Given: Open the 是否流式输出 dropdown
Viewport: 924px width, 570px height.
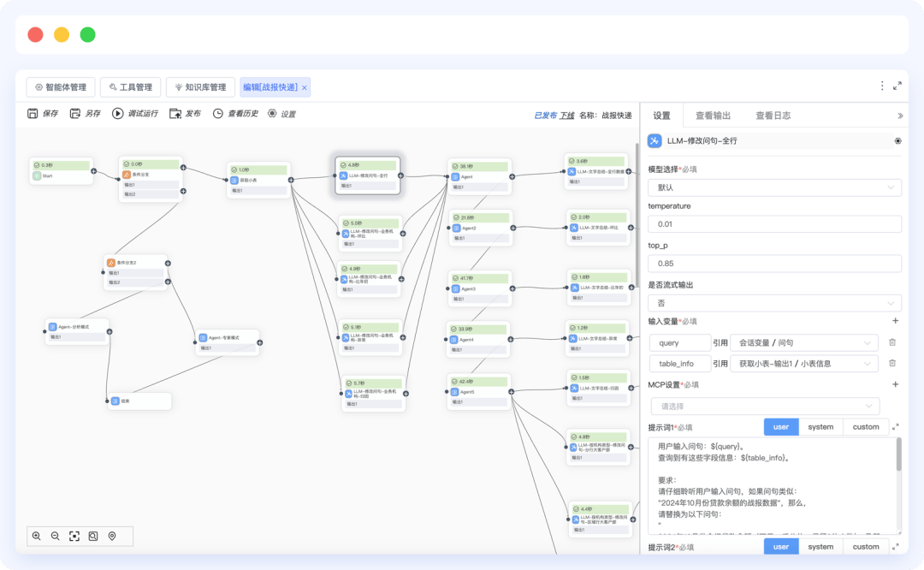Looking at the screenshot, I should pyautogui.click(x=774, y=303).
